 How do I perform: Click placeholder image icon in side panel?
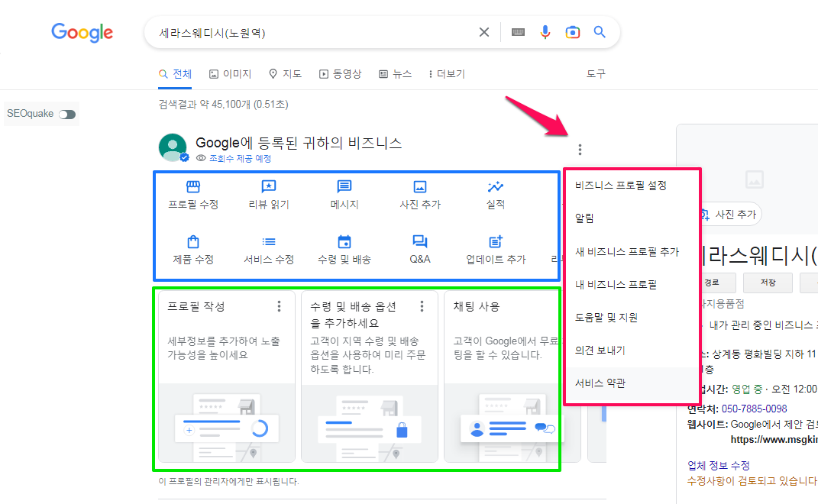click(755, 179)
